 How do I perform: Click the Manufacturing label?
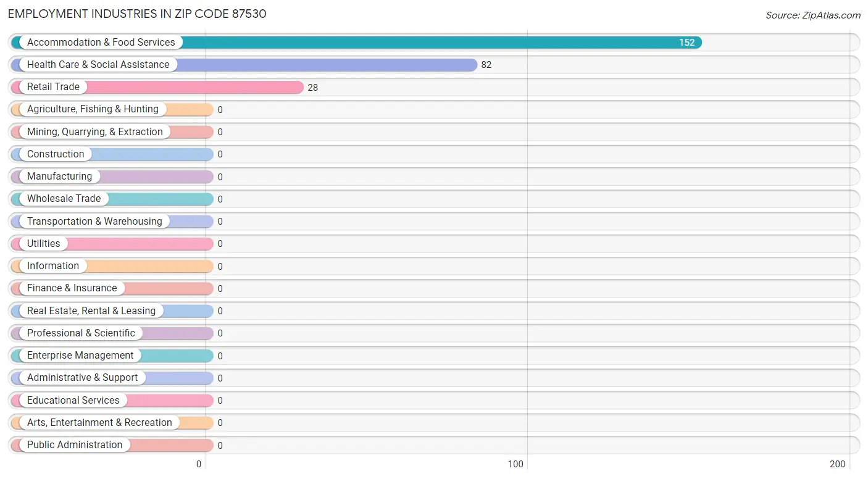click(59, 176)
